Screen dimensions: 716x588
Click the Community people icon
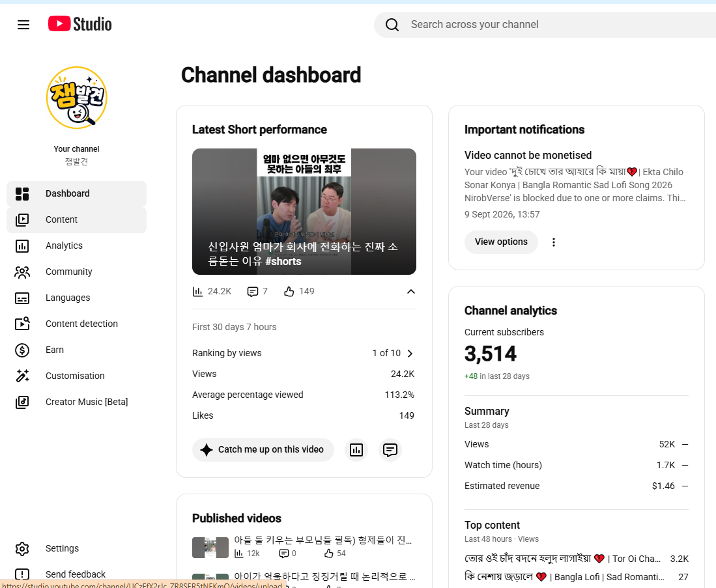click(x=22, y=272)
